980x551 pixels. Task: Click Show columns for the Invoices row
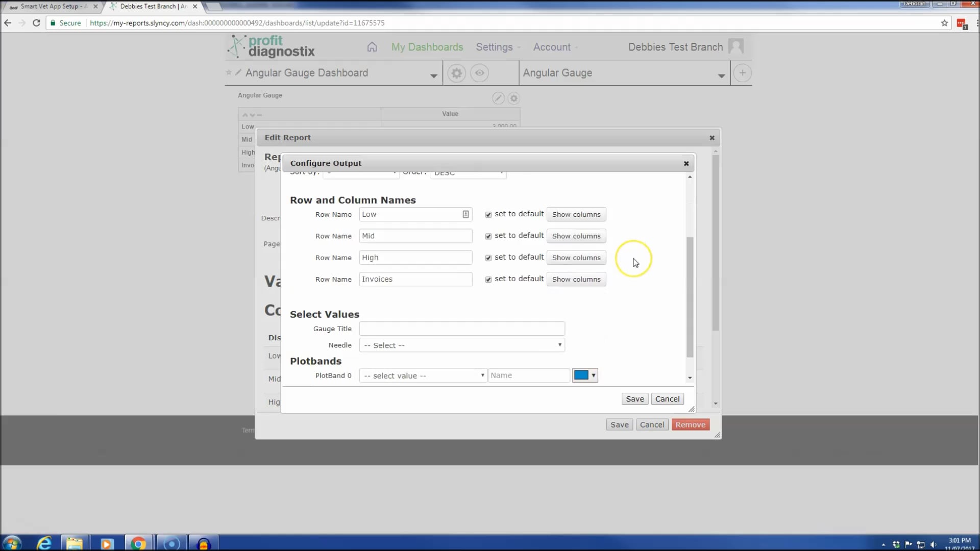pos(576,280)
